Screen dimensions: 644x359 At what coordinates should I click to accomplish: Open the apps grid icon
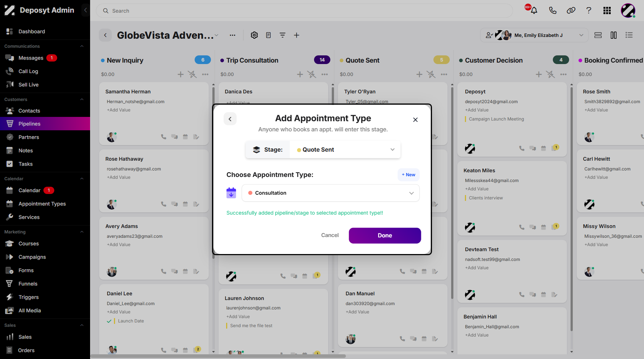coord(607,10)
